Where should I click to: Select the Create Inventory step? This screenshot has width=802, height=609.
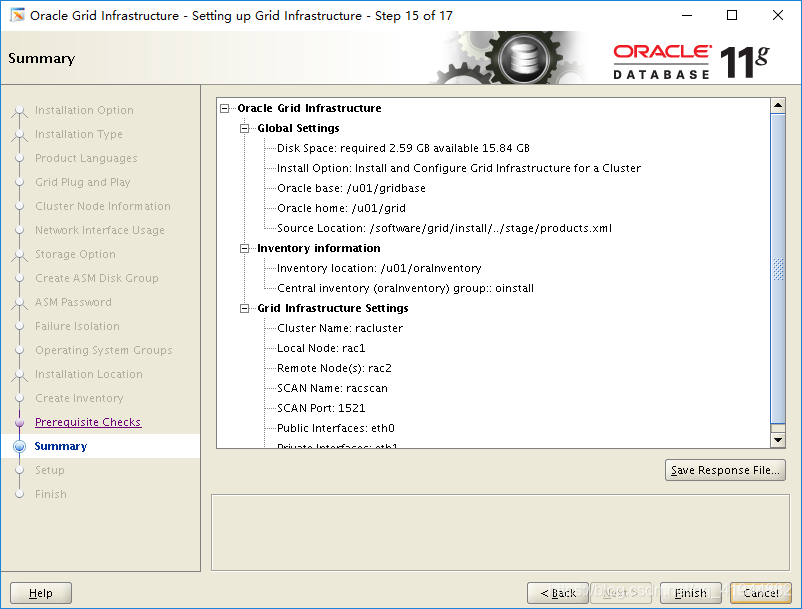click(79, 398)
